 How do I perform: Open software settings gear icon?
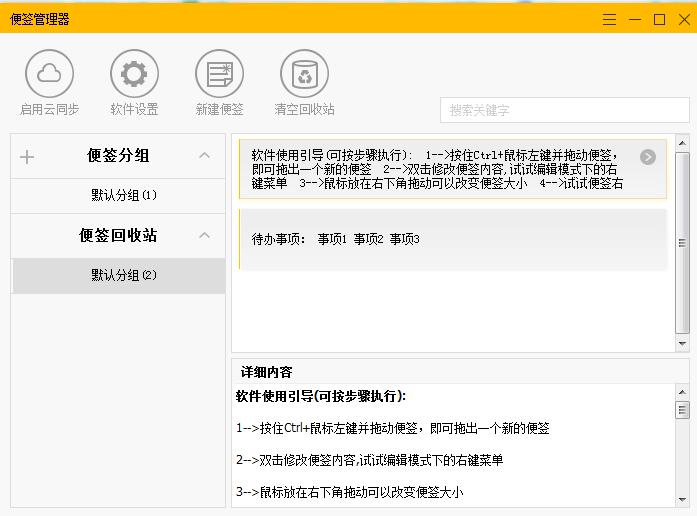134,73
